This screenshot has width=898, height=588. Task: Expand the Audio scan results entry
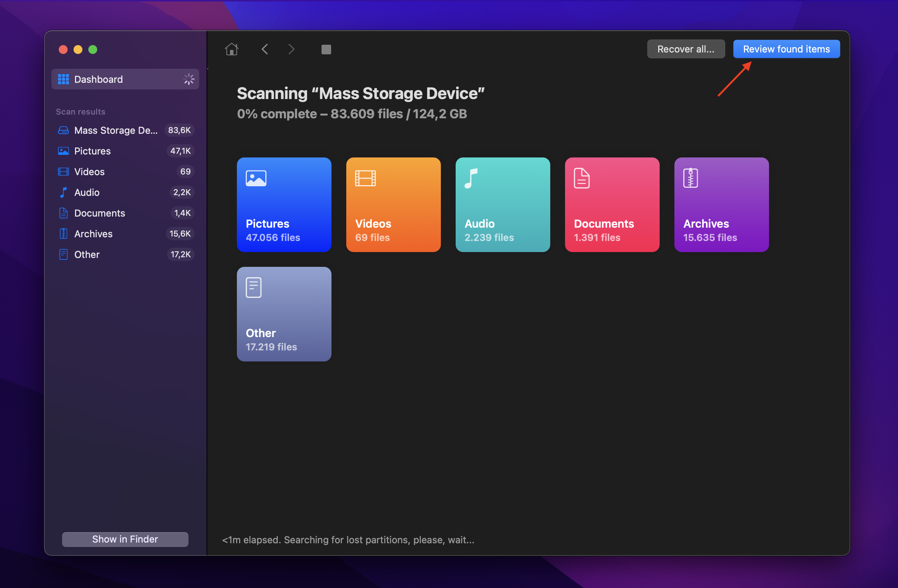(x=86, y=192)
